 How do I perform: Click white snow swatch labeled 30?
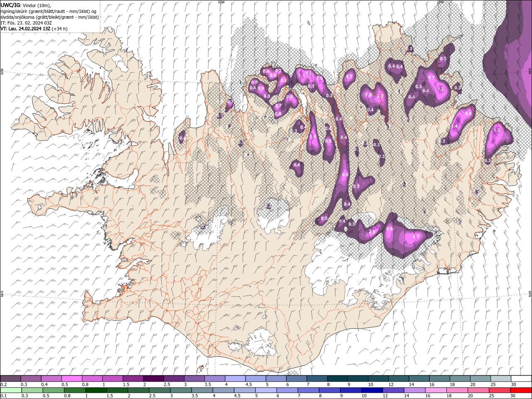point(522,379)
